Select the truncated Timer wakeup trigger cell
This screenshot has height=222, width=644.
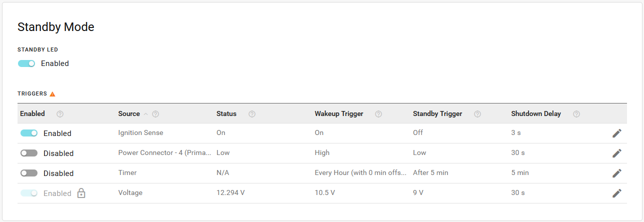point(360,173)
